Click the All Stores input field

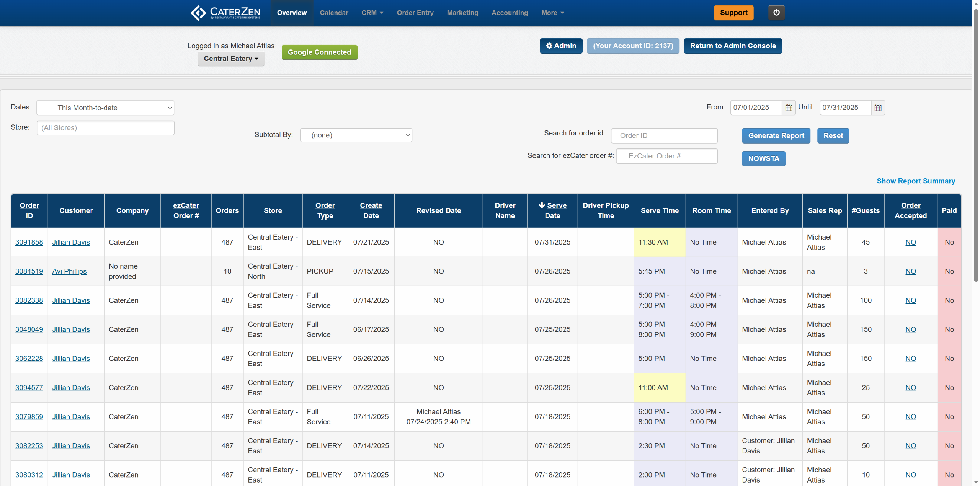(105, 128)
